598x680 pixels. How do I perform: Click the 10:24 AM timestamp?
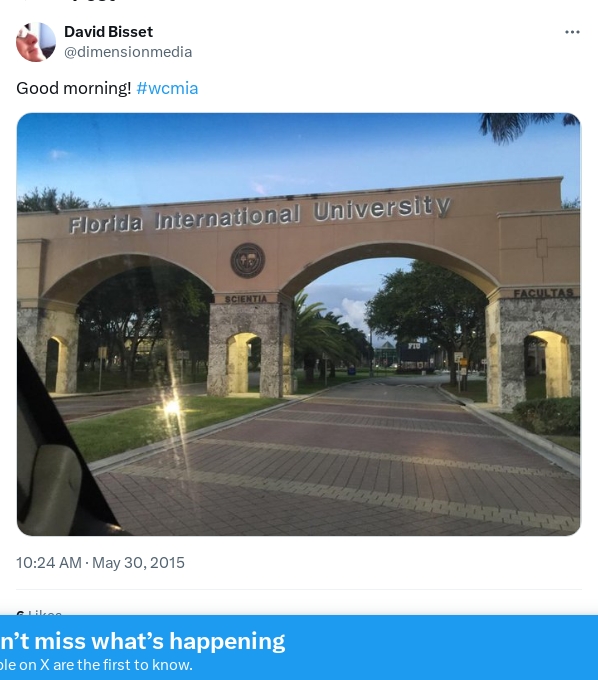(49, 562)
